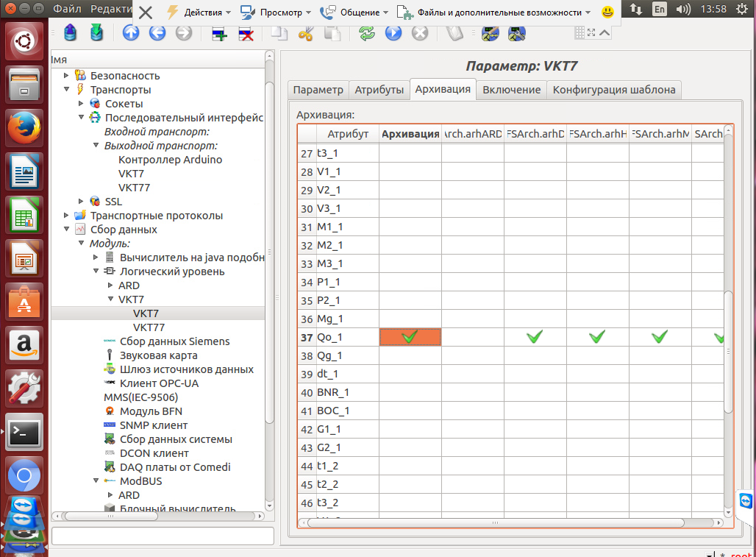Expand the Безопасность tree node

click(x=67, y=75)
